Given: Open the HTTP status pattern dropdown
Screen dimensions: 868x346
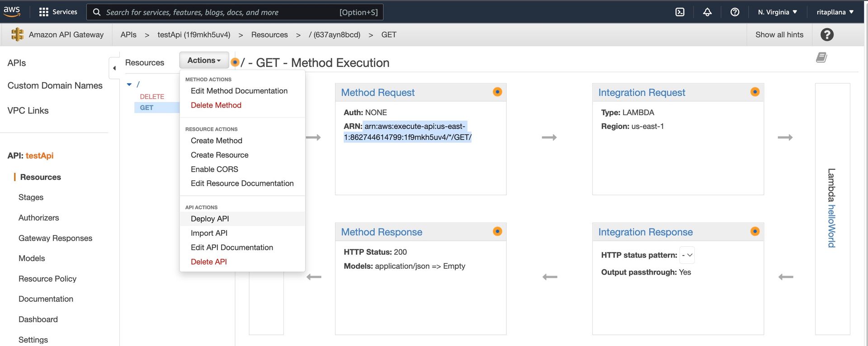Looking at the screenshot, I should [x=687, y=255].
